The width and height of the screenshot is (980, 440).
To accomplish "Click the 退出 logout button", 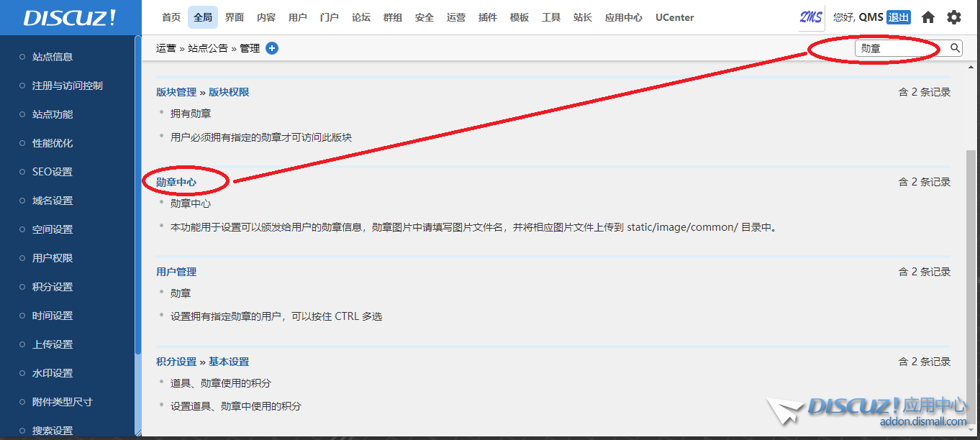I will tap(898, 17).
